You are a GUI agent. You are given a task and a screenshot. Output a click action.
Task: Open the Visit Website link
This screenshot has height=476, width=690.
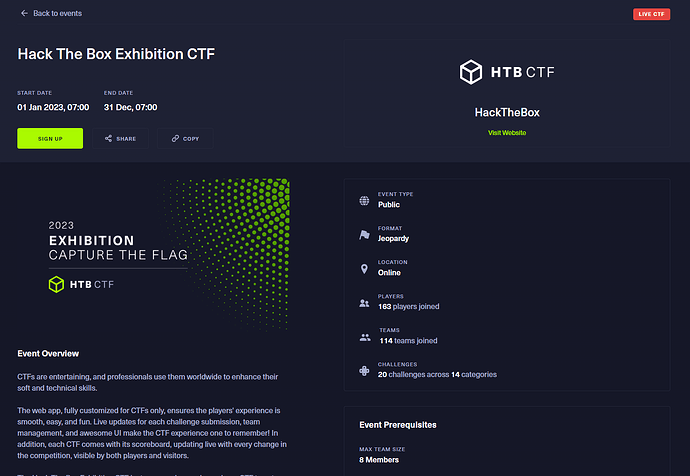point(507,132)
